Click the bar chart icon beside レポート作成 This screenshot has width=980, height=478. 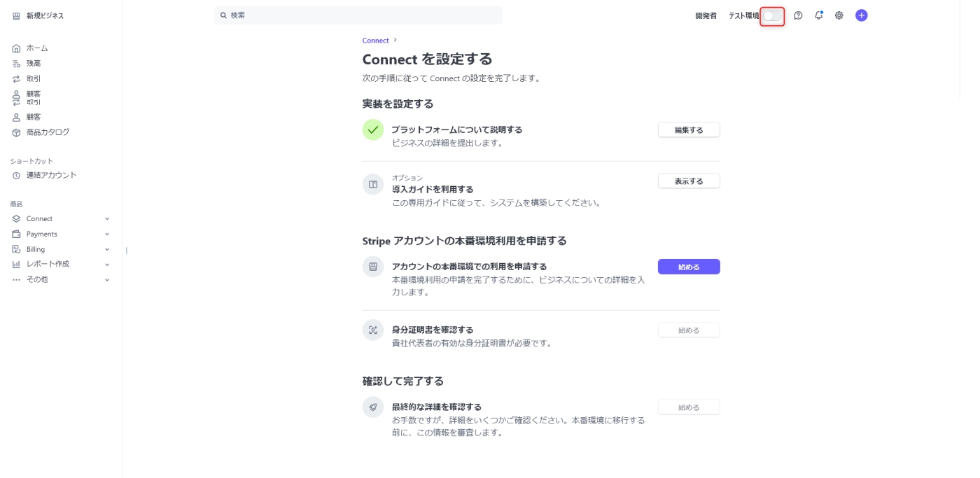[x=16, y=265]
